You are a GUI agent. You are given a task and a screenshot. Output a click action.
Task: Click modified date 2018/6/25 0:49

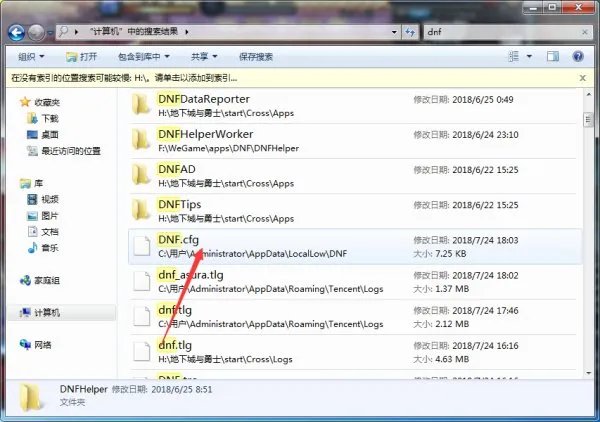483,100
